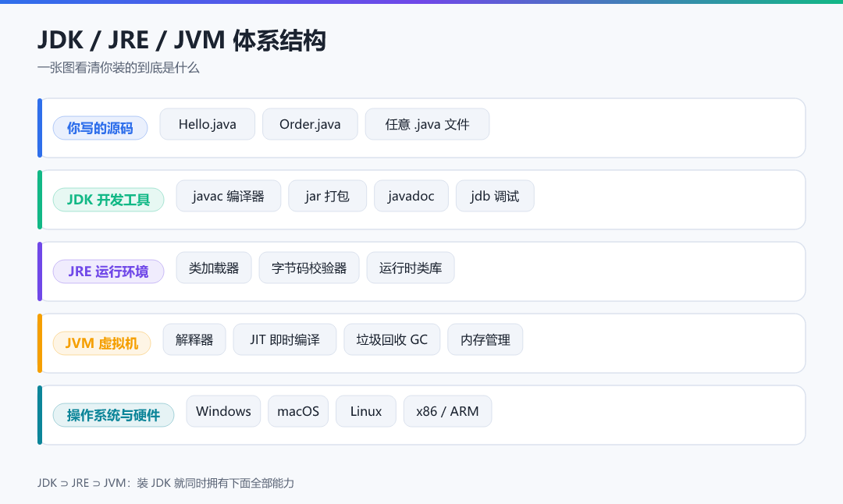Click the 字节码校验器 chip
This screenshot has height=504, width=843.
309,268
